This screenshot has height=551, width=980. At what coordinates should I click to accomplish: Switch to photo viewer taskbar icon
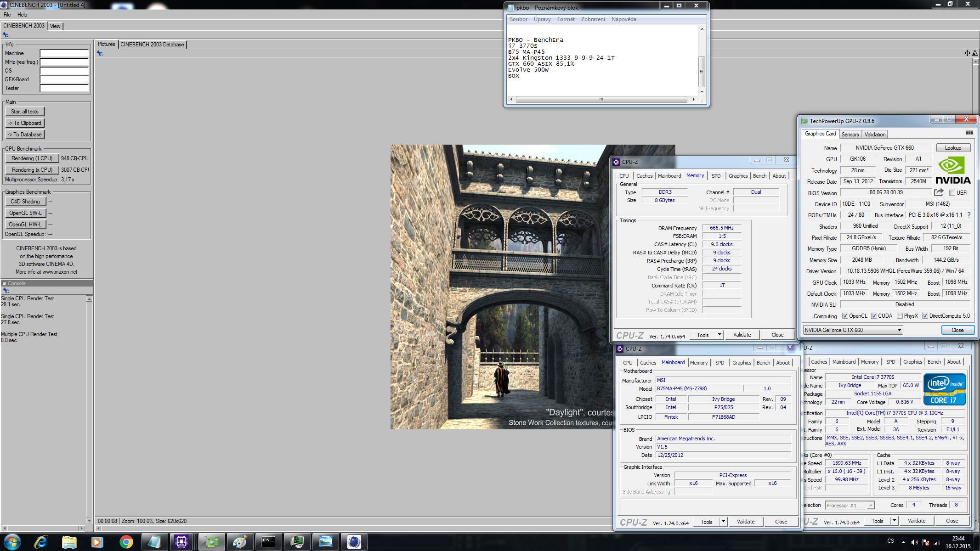coord(326,542)
